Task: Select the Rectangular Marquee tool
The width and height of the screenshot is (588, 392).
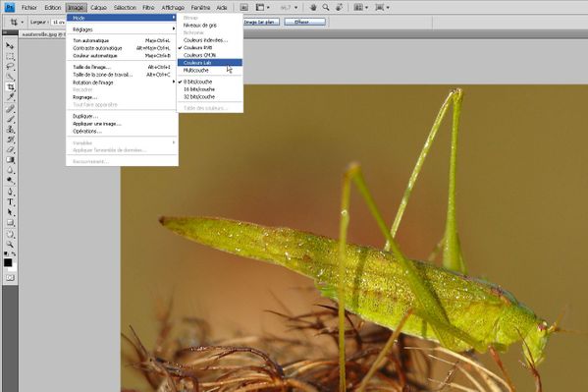Action: pos(10,56)
